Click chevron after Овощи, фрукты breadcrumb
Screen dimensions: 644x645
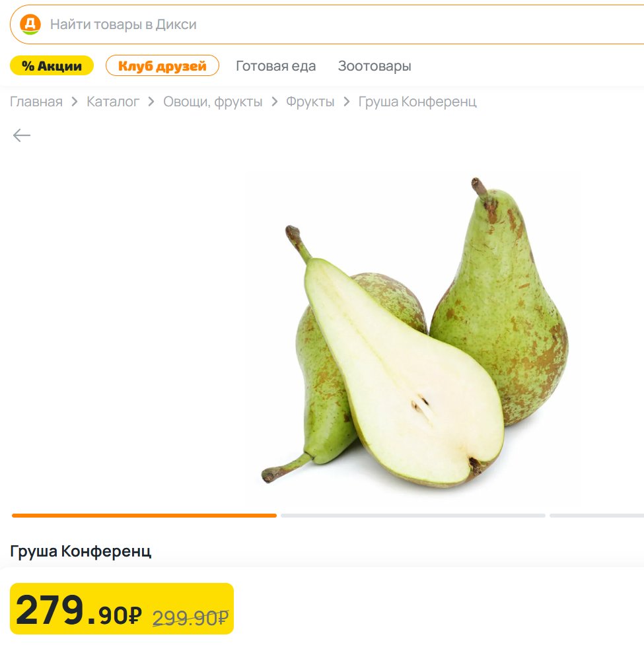tap(275, 102)
